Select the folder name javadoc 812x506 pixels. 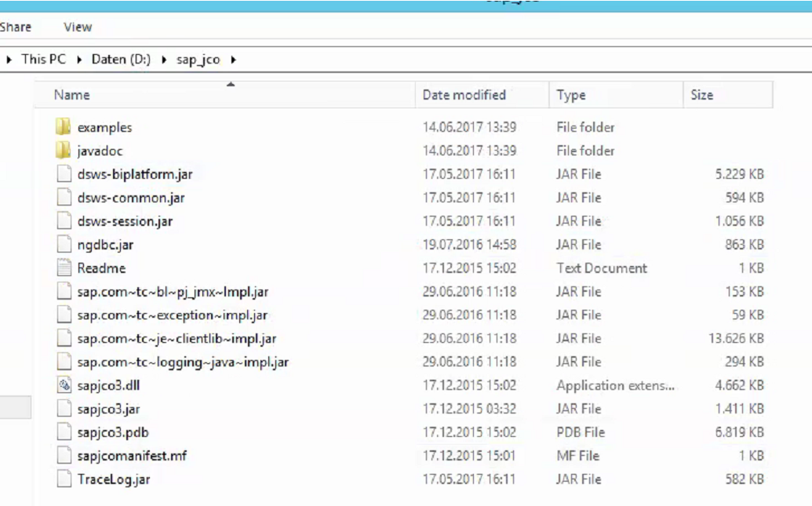pos(100,151)
